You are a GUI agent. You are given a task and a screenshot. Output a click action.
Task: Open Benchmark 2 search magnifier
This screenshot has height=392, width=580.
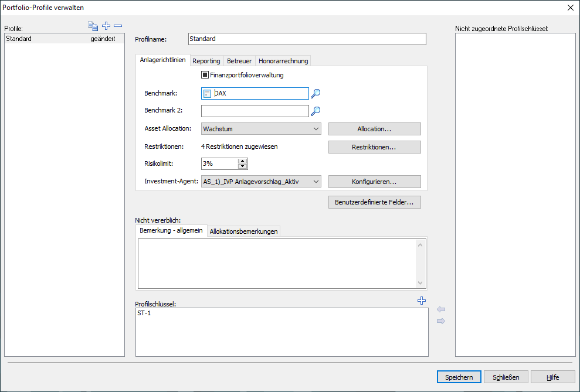coord(316,111)
